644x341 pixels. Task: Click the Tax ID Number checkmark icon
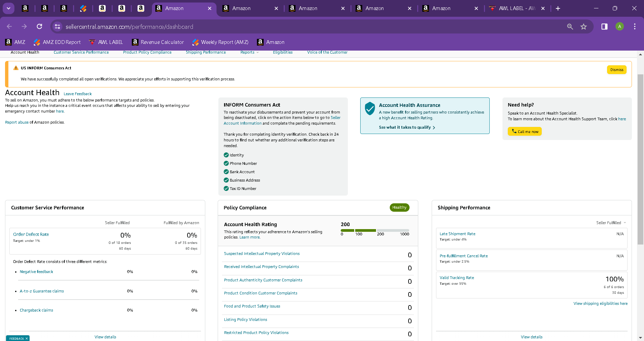[x=226, y=189]
